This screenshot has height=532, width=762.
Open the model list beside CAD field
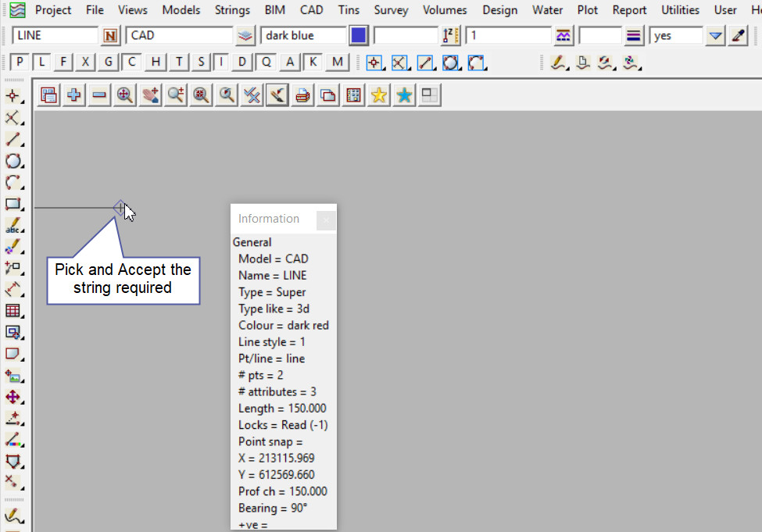pyautogui.click(x=245, y=36)
